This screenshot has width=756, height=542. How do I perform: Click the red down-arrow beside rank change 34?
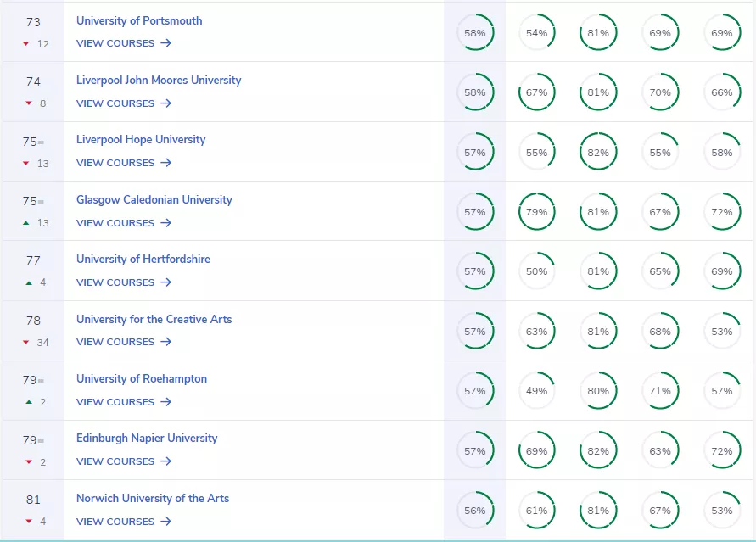(26, 343)
